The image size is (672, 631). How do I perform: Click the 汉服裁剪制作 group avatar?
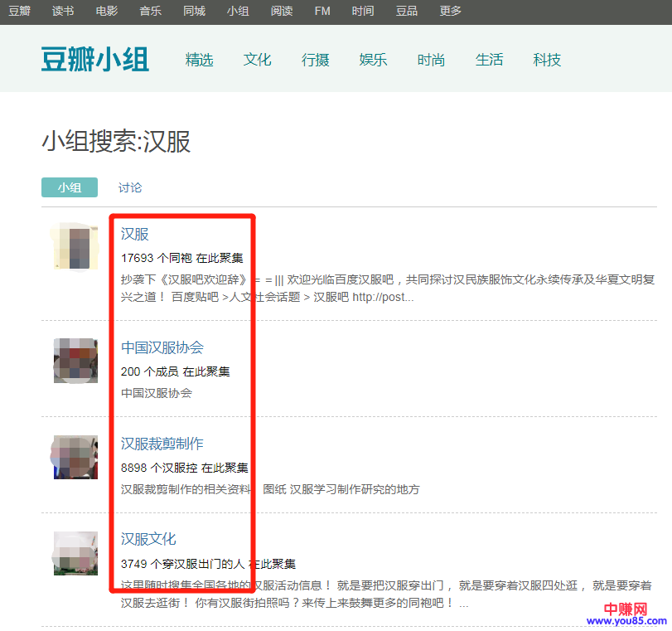76,457
